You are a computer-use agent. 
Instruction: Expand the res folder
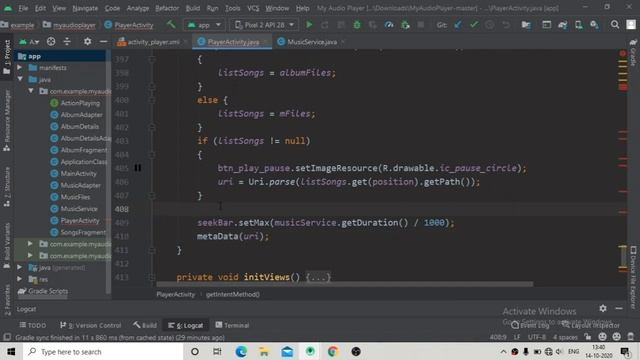click(x=20, y=279)
